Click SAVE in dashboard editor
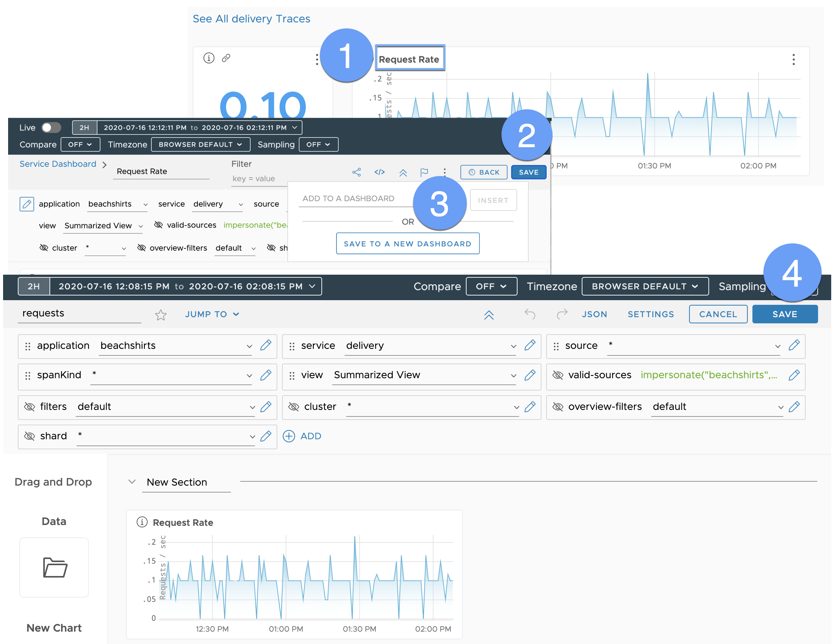837x644 pixels. [785, 314]
